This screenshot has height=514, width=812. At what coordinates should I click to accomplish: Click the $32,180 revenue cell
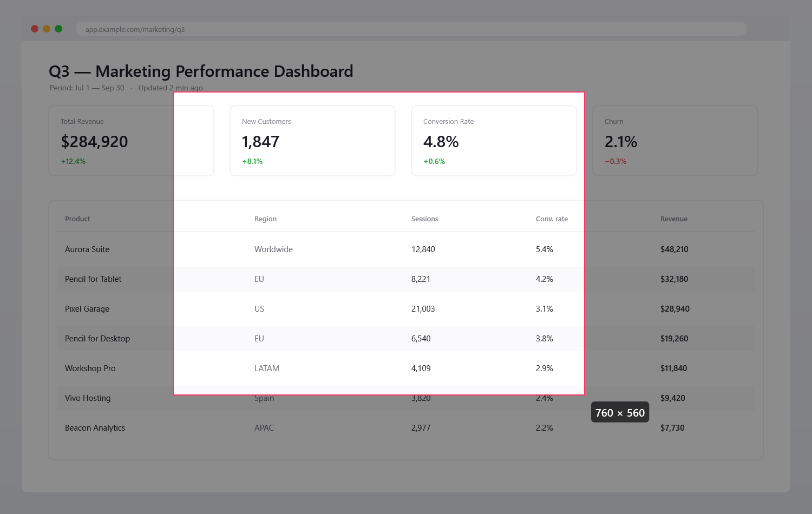(x=675, y=279)
